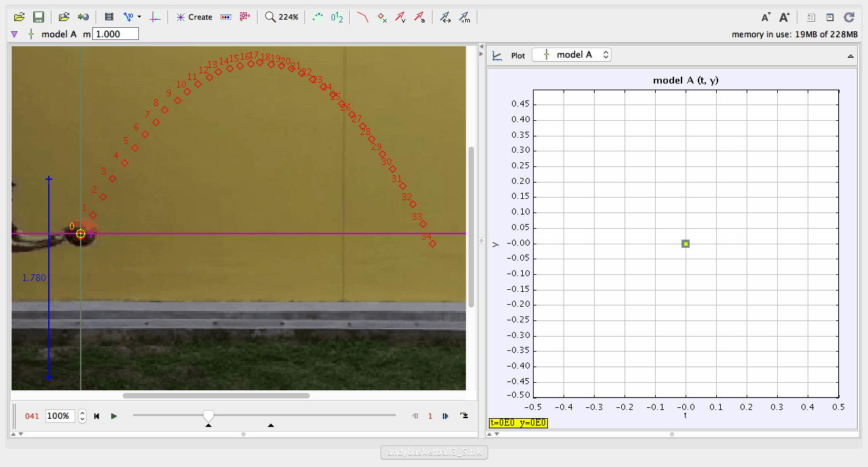Open zoom level 224% control
The height and width of the screenshot is (467, 868).
pyautogui.click(x=282, y=17)
